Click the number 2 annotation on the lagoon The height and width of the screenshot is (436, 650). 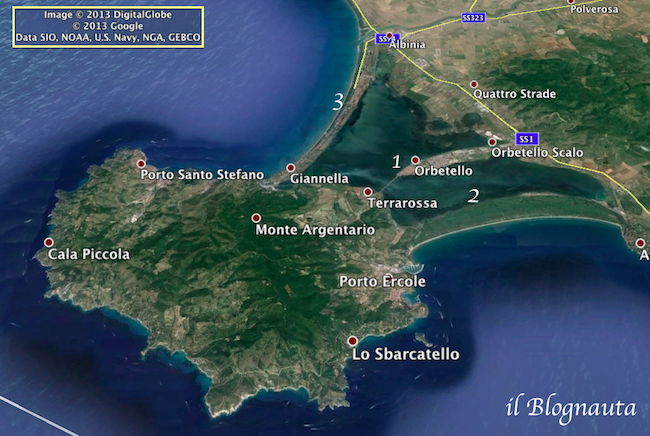474,196
